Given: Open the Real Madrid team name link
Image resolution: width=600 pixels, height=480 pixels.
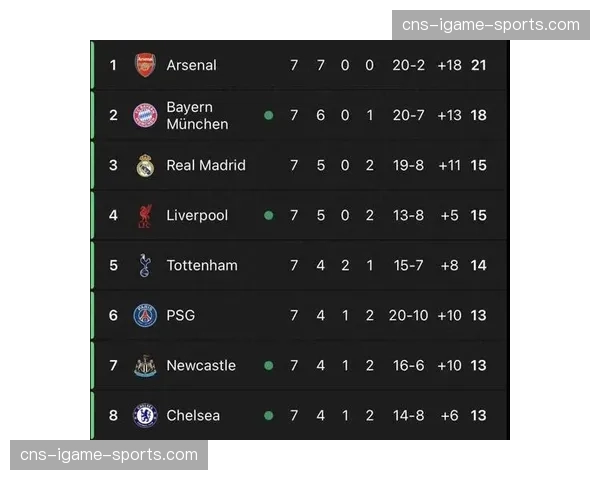Looking at the screenshot, I should click(x=206, y=165).
